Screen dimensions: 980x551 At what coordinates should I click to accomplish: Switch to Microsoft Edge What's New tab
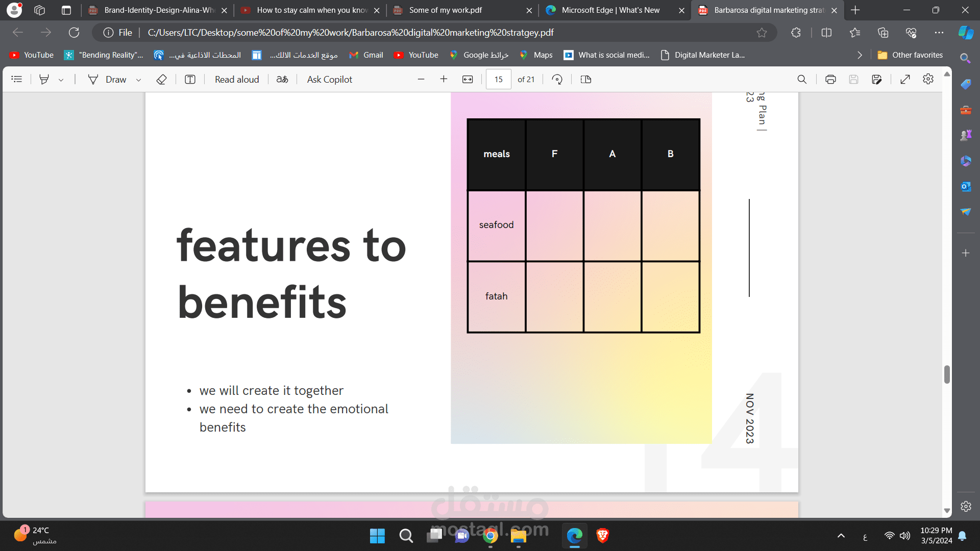[610, 10]
